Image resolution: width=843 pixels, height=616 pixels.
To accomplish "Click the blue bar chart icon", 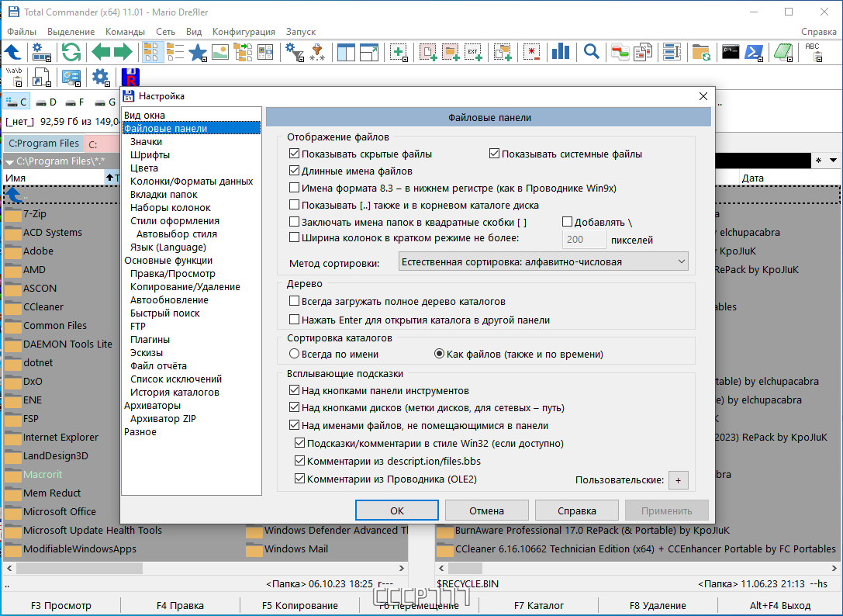I will (x=561, y=52).
